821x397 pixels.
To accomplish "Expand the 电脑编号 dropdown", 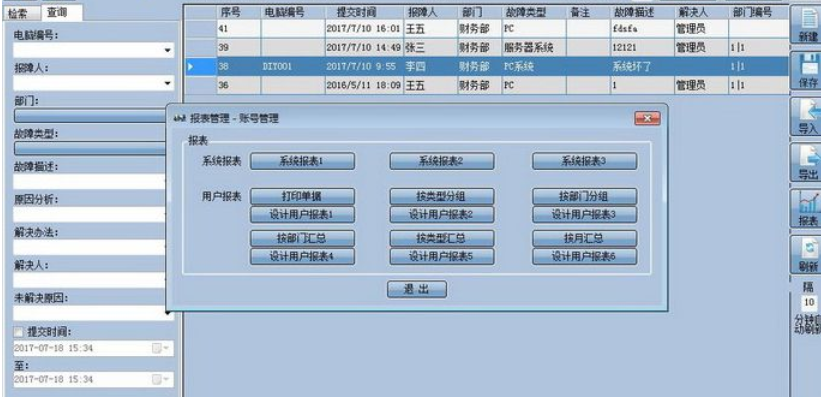I will [168, 51].
